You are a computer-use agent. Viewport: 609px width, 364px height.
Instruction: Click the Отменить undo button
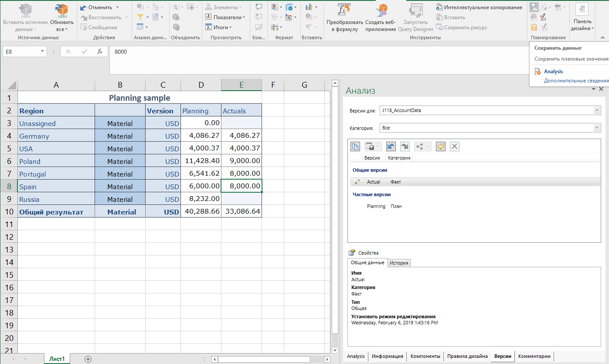(96, 7)
